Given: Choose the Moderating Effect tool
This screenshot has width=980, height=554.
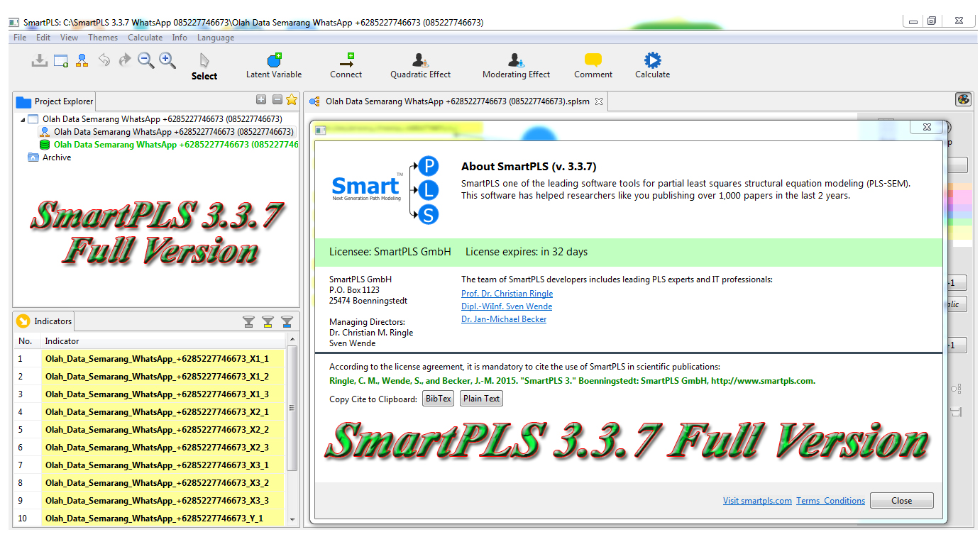Looking at the screenshot, I should (516, 66).
